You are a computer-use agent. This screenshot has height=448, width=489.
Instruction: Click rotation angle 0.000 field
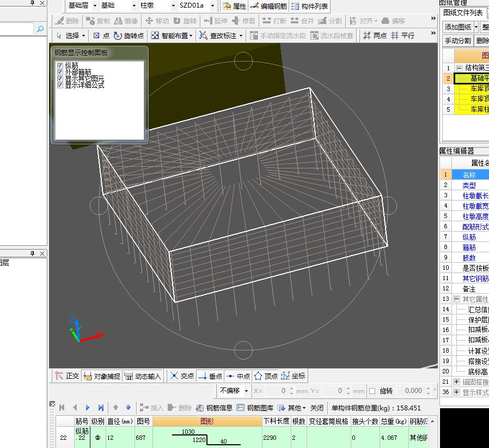pos(413,391)
